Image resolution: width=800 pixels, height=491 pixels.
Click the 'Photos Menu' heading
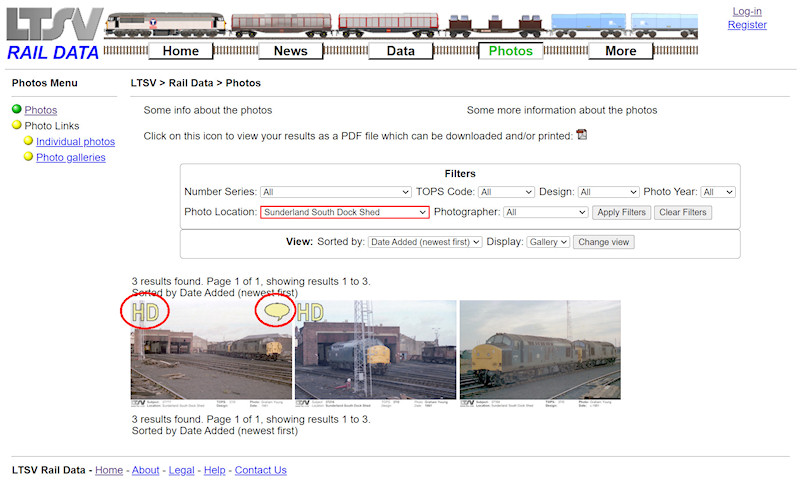pyautogui.click(x=45, y=83)
